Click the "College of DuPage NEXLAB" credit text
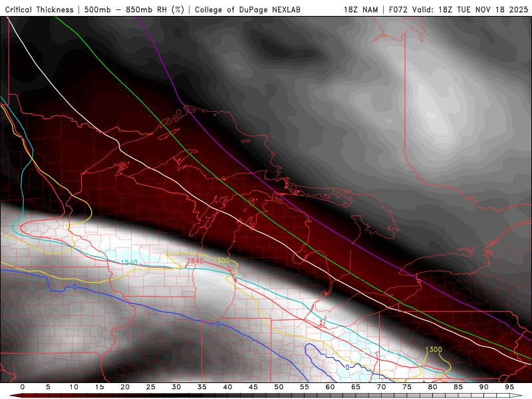532x399 pixels. [247, 10]
